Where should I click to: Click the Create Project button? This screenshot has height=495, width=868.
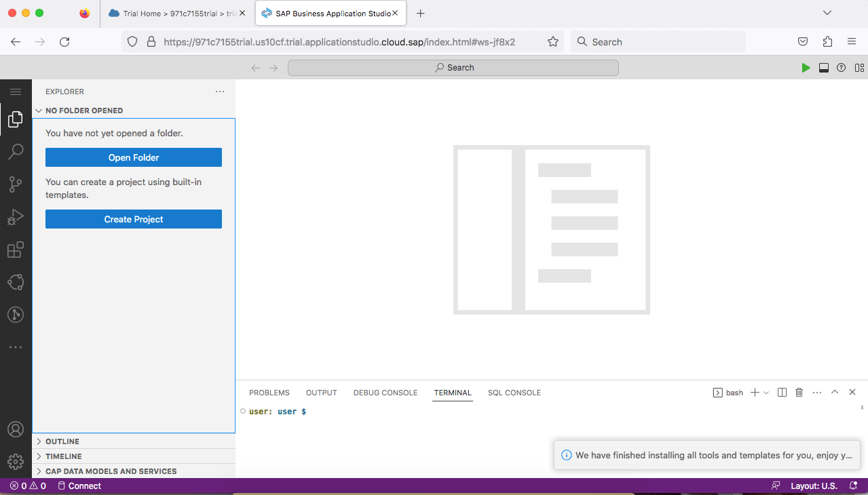pos(134,219)
